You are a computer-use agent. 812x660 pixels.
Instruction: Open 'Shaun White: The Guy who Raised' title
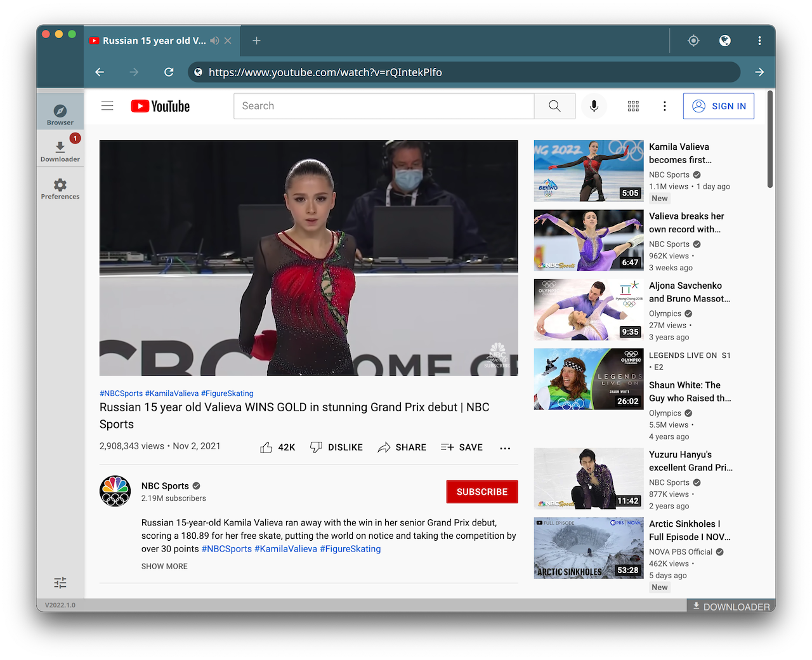(690, 392)
